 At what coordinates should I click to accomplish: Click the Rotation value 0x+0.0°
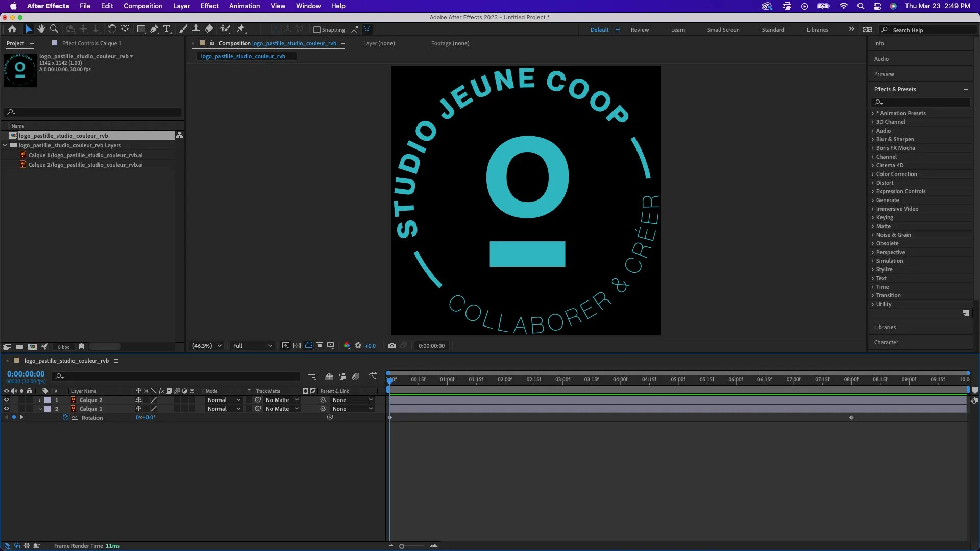145,417
